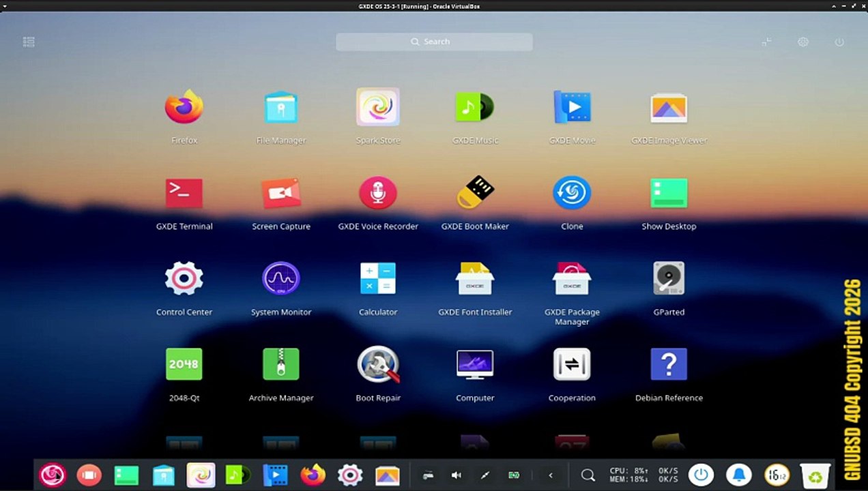Open GXDE Voice Recorder
Screen dimensions: 868x491
click(378, 194)
